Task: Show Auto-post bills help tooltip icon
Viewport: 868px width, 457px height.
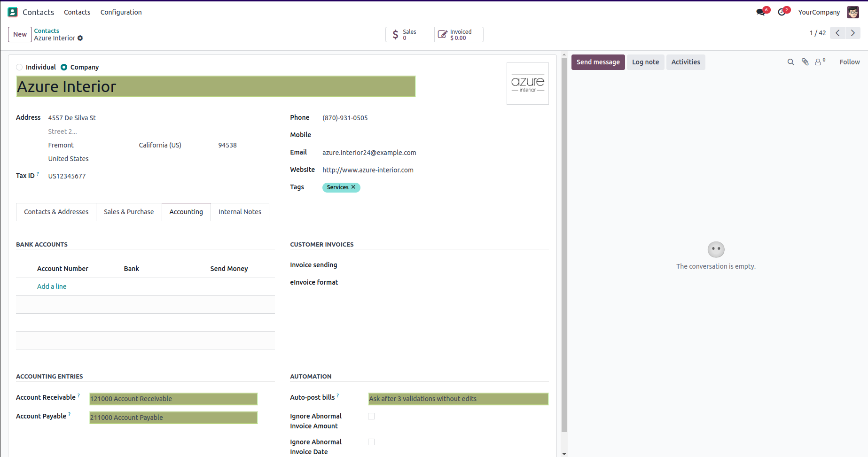Action: (x=338, y=395)
